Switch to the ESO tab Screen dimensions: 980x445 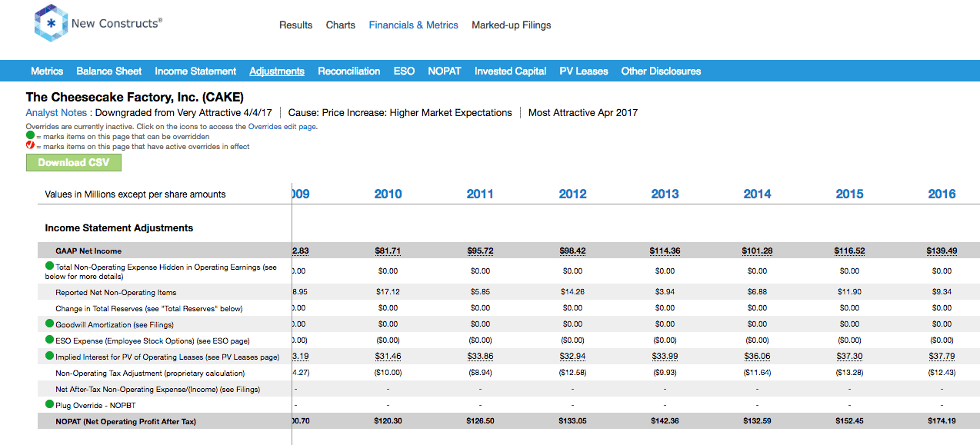click(x=404, y=71)
